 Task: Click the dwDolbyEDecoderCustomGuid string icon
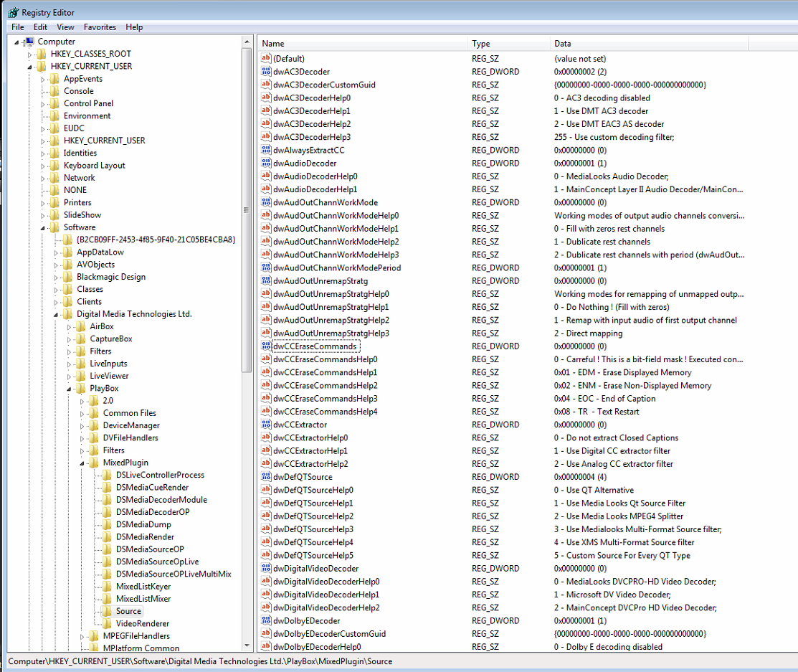point(266,633)
